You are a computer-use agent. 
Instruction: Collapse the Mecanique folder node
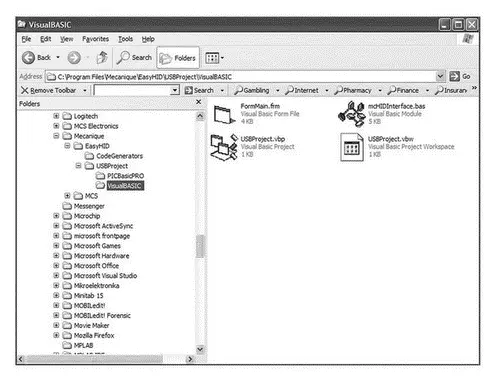[56, 136]
